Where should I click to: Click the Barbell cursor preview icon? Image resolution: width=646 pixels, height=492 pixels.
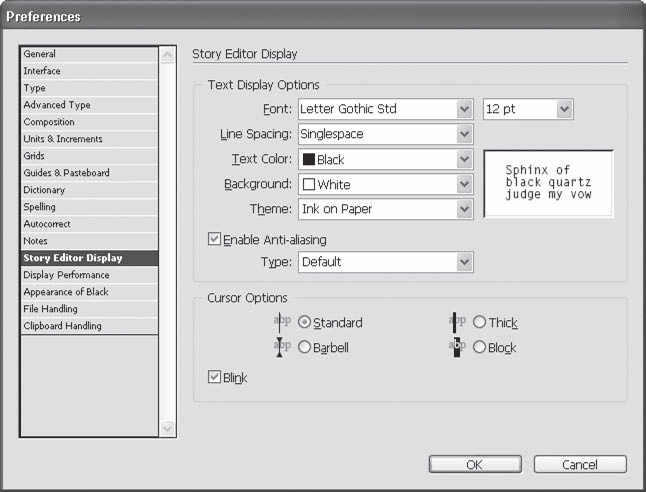282,347
